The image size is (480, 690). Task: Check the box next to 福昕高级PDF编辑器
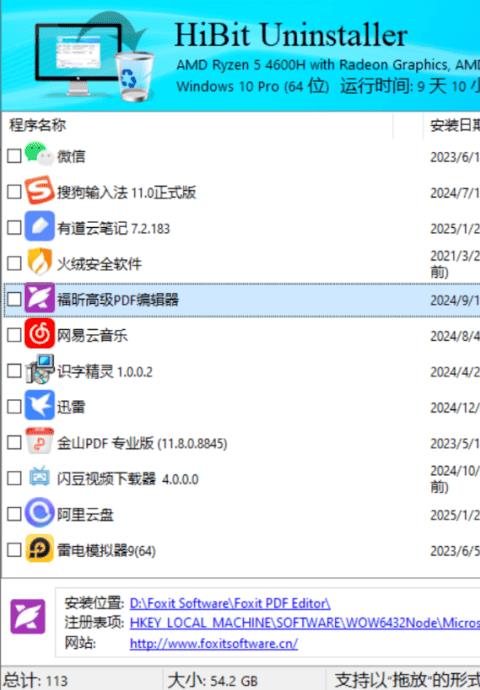pyautogui.click(x=14, y=299)
